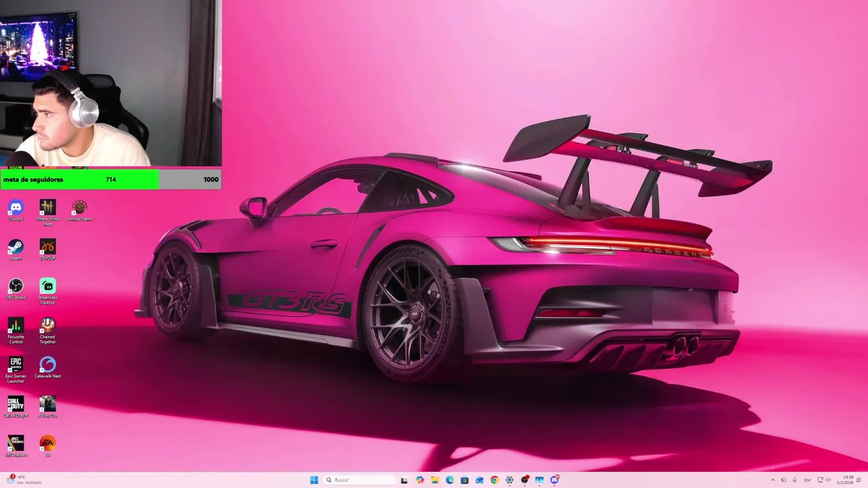Click the streamer webcam overlay
This screenshot has height=488, width=868.
click(x=111, y=83)
